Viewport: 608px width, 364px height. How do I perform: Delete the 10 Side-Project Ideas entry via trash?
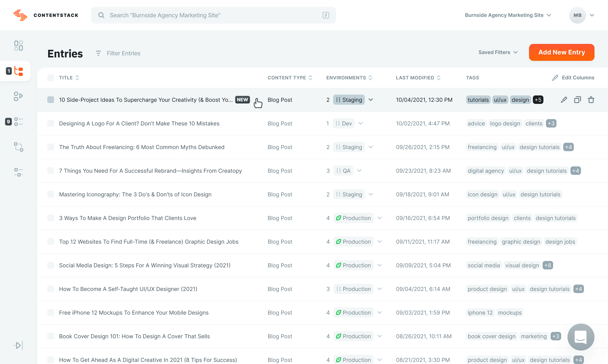coord(591,100)
